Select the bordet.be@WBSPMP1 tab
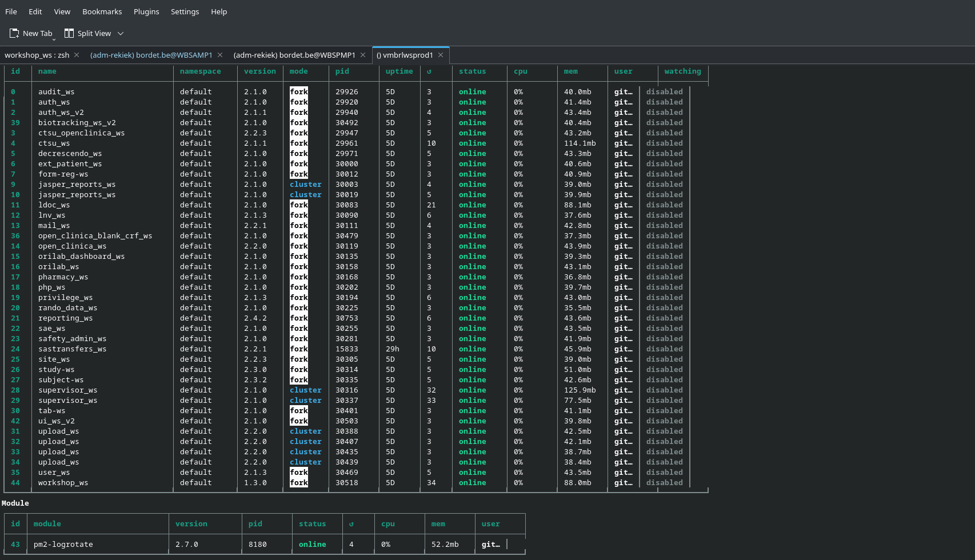Screen dimensions: 975x560 (294, 55)
